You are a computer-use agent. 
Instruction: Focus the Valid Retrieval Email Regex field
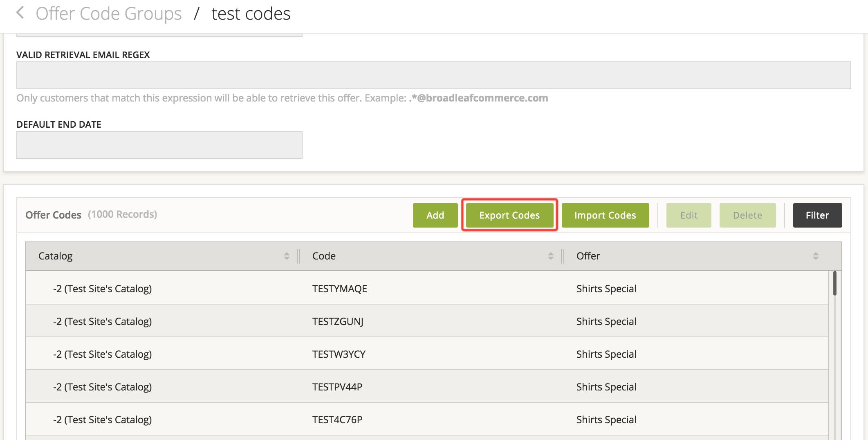pyautogui.click(x=433, y=75)
